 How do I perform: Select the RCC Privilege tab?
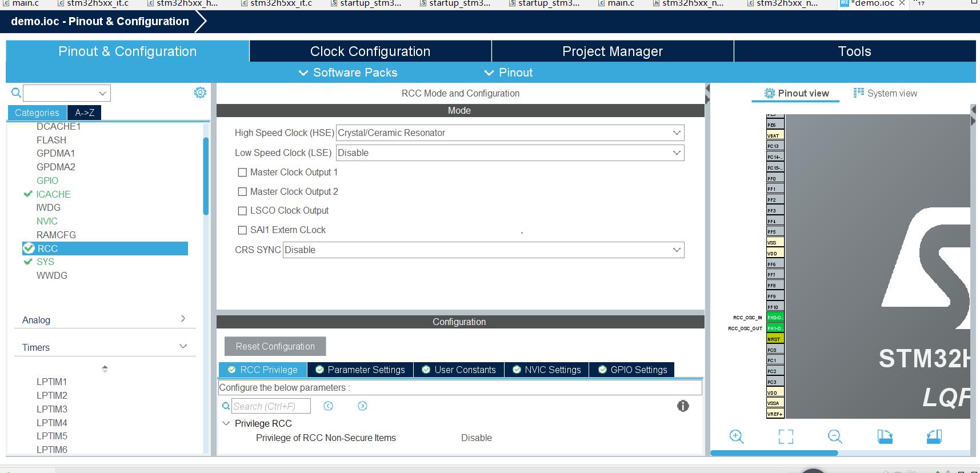click(263, 370)
